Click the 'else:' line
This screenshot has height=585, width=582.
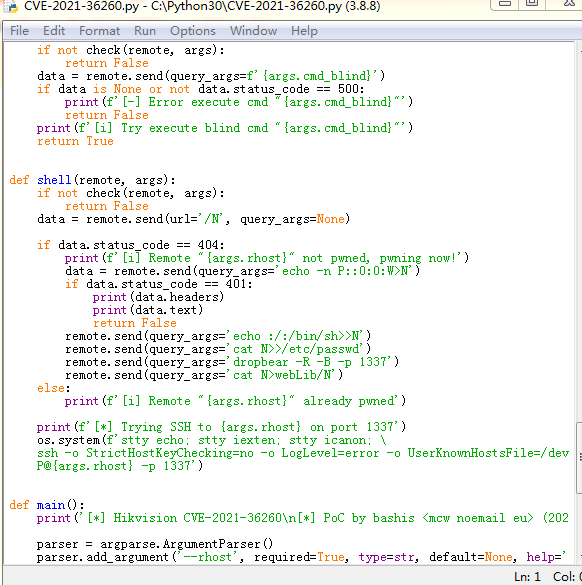tap(53, 388)
